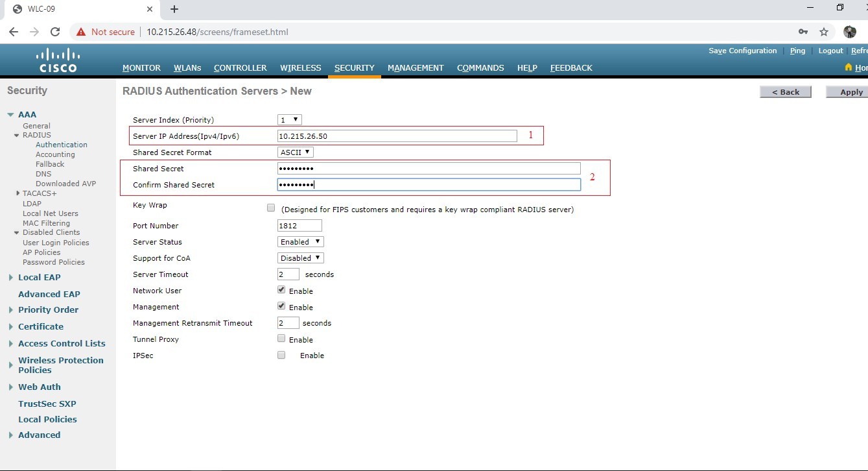Expand Wireless Protection Policies section
The width and height of the screenshot is (868, 471).
click(11, 365)
